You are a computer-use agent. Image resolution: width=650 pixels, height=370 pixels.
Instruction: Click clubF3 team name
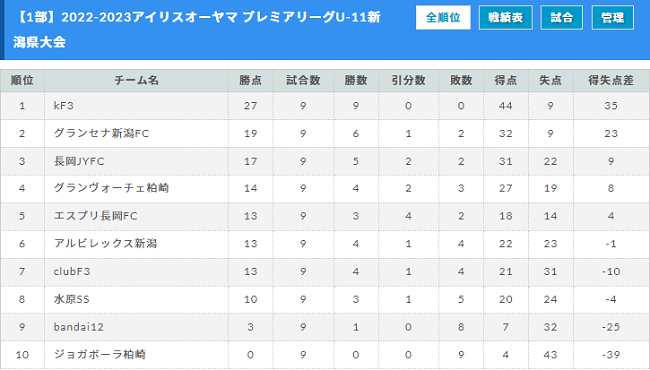pos(72,271)
